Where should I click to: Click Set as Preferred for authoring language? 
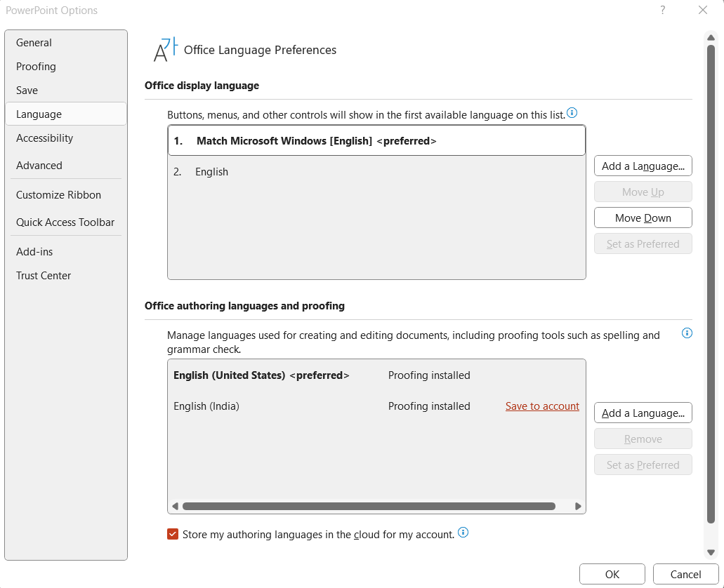[643, 465]
